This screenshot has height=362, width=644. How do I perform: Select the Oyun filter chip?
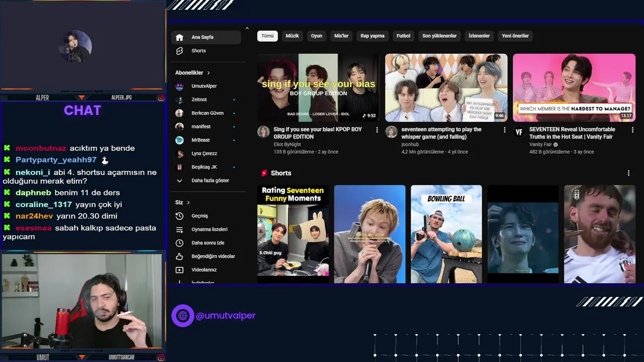[x=316, y=36]
